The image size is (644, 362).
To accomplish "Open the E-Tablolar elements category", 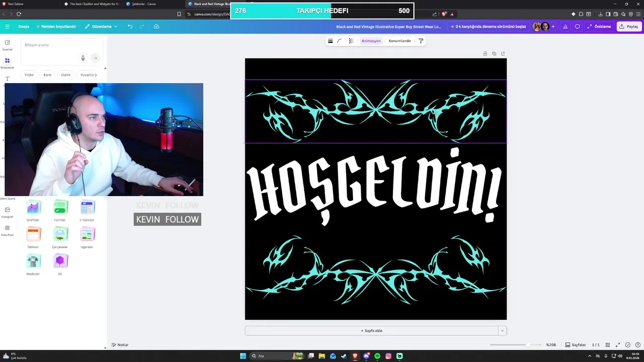I will point(87,211).
